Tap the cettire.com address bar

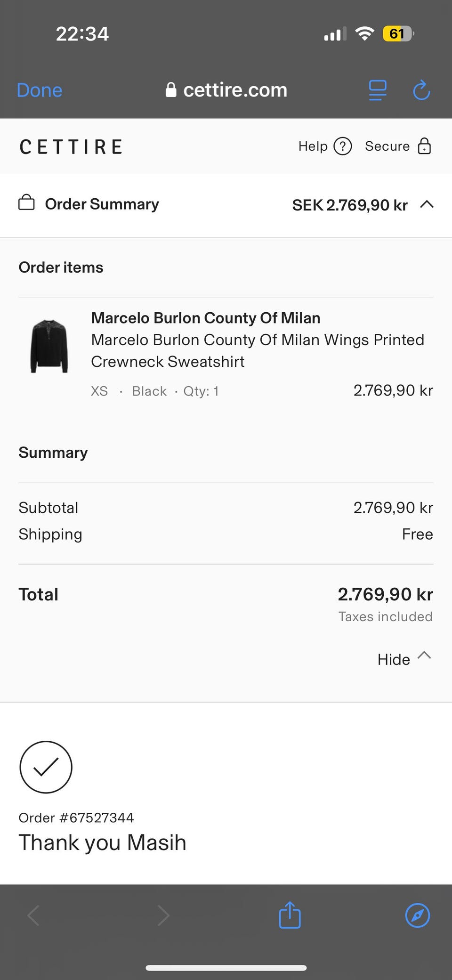click(226, 90)
